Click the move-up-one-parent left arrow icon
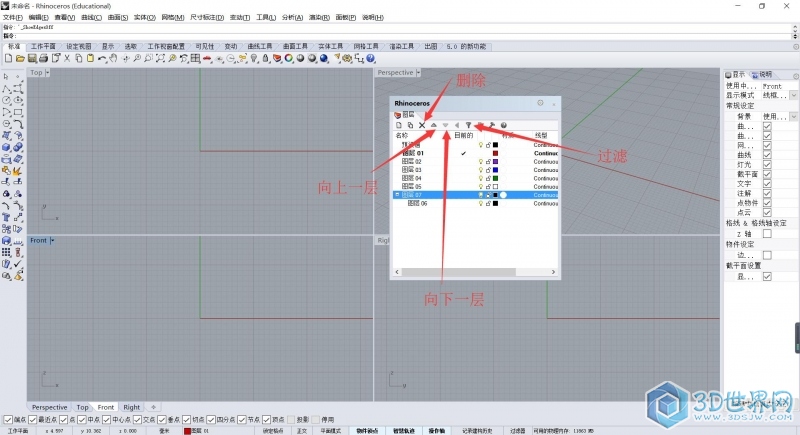Viewport: 800px width, 435px height. pyautogui.click(x=457, y=125)
